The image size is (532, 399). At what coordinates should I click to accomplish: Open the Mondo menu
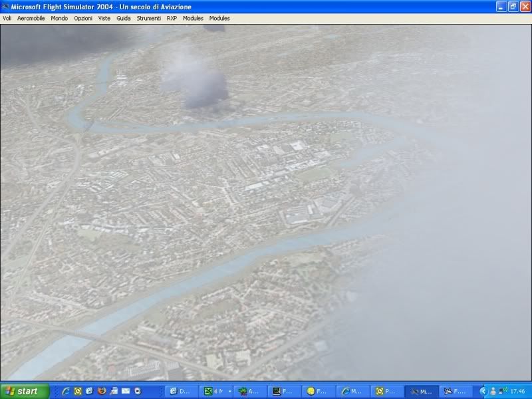coord(59,19)
